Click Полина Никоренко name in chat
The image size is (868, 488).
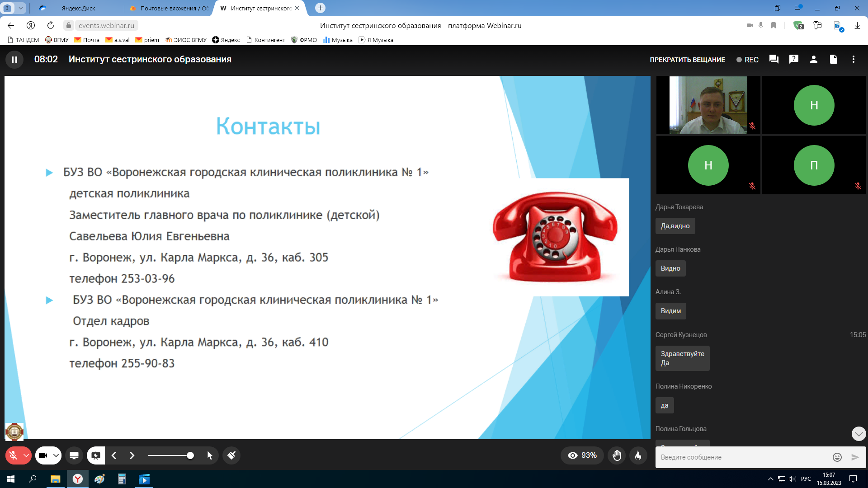point(684,386)
